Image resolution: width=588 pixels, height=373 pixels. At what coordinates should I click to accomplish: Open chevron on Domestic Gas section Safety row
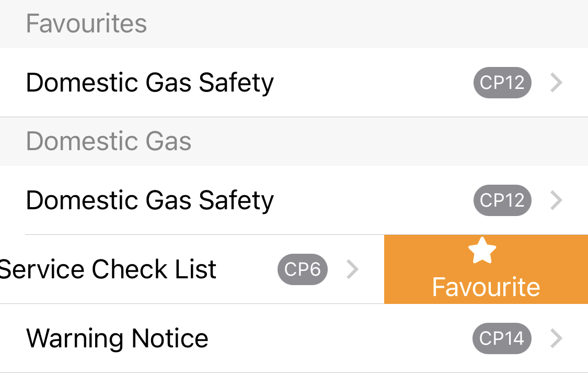pyautogui.click(x=556, y=200)
